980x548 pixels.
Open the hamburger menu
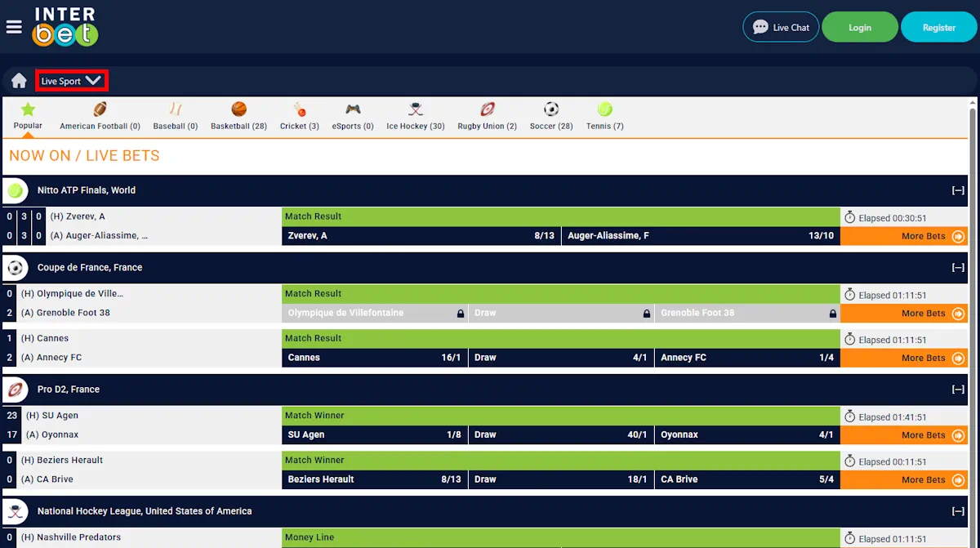[13, 25]
